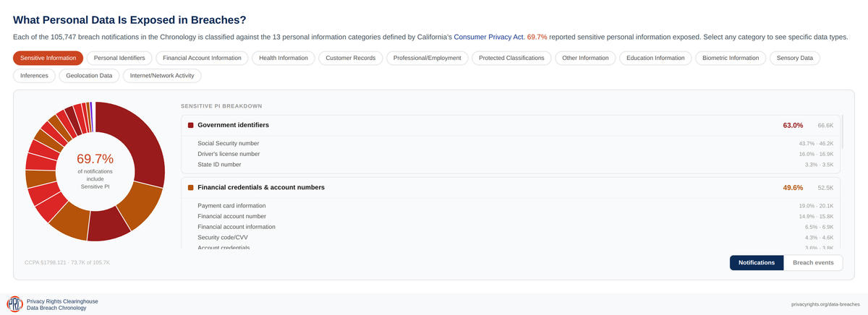Expand the Financial credentials & account numbers row

(x=511, y=187)
